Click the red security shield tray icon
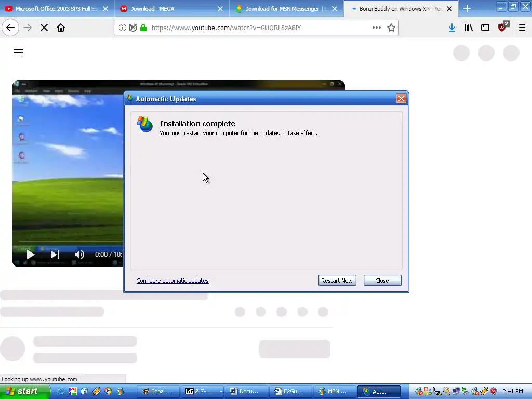This screenshot has width=532, height=399. [x=494, y=392]
